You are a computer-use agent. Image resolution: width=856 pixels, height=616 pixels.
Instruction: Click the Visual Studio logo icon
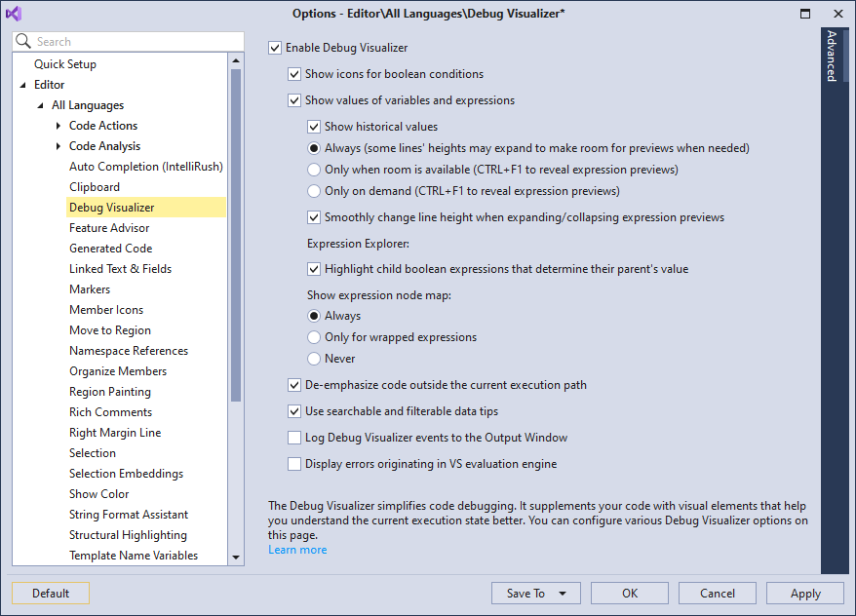coord(14,14)
